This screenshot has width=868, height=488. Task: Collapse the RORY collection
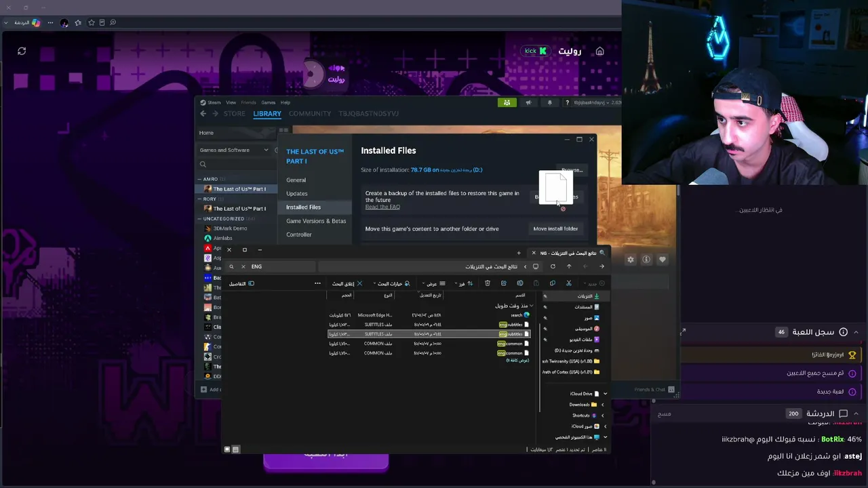[199, 199]
